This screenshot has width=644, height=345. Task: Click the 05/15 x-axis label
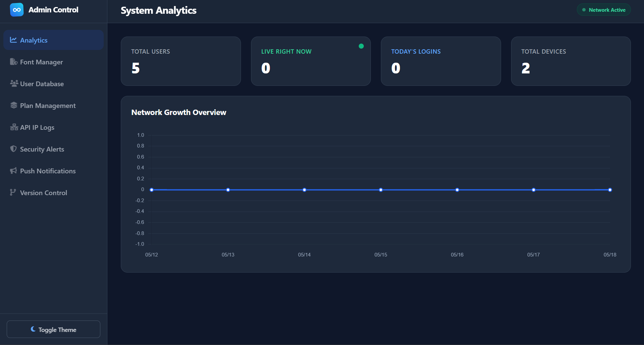coord(381,255)
